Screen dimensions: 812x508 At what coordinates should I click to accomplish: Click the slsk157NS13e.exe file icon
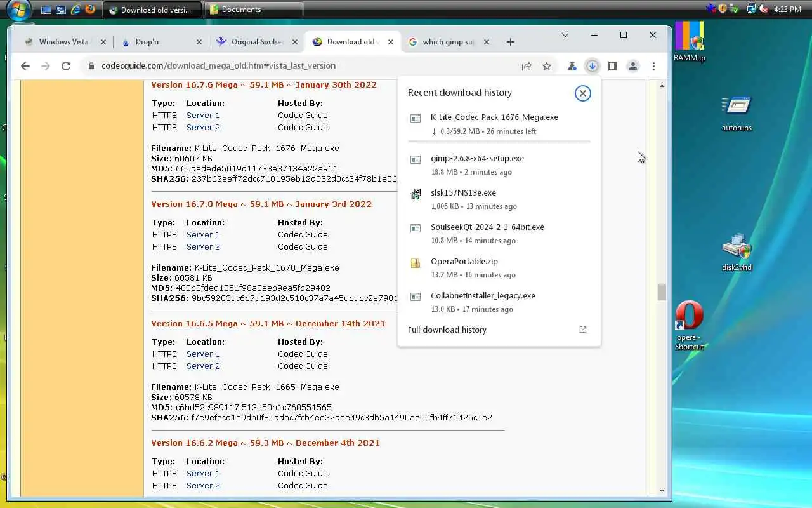tap(416, 194)
